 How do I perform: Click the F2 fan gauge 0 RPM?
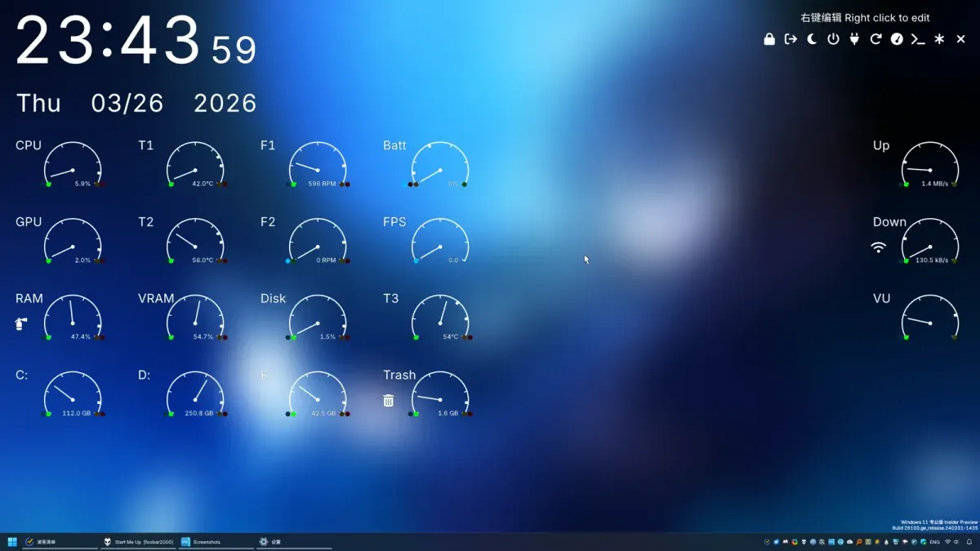coord(318,243)
